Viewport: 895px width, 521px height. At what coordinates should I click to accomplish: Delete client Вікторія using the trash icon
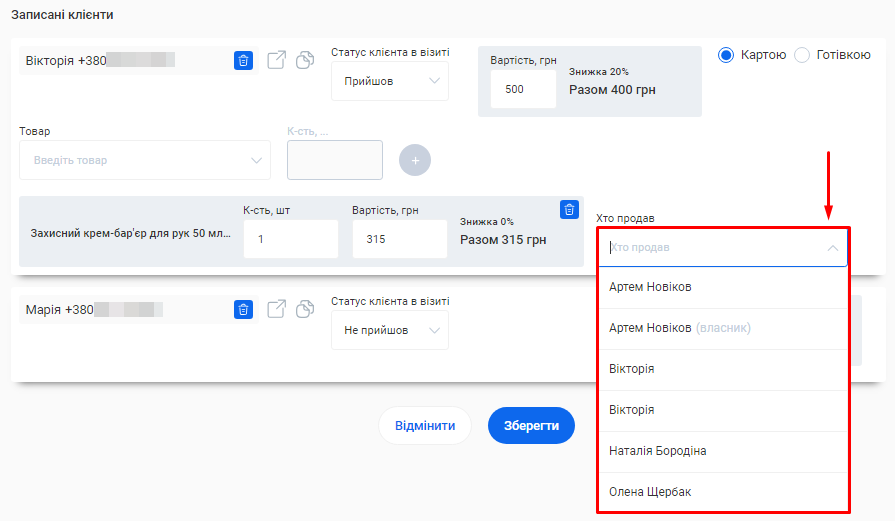coord(243,61)
